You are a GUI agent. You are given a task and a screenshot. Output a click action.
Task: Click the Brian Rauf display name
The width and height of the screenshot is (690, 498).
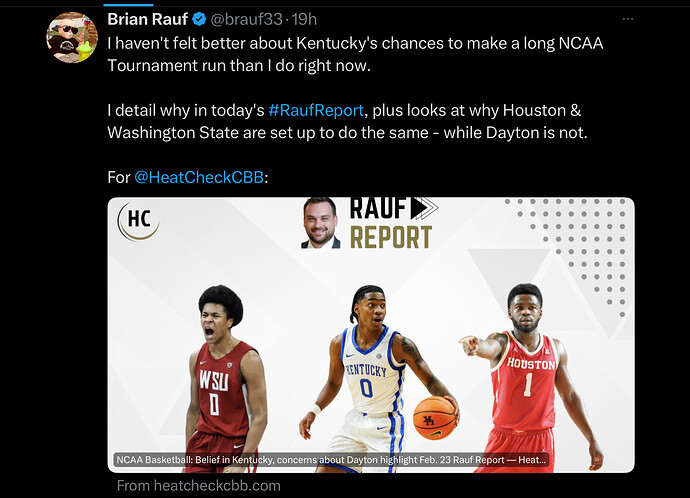click(x=148, y=19)
